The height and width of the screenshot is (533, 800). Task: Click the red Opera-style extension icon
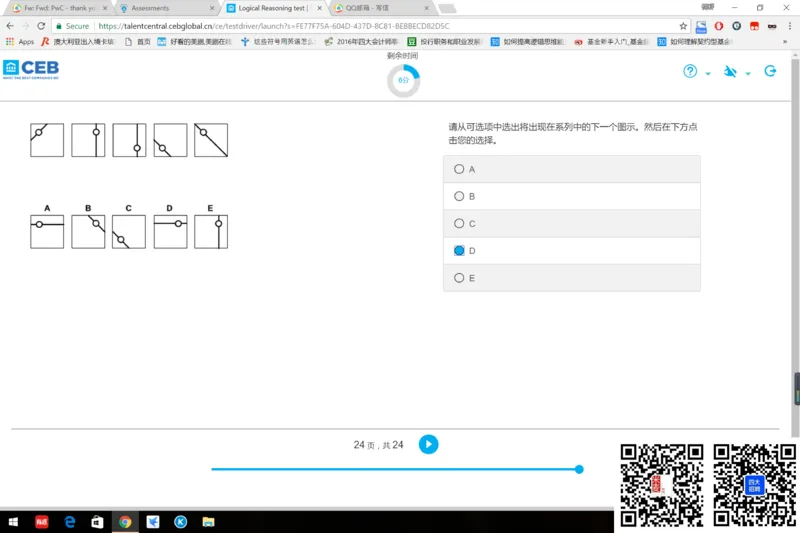[719, 26]
